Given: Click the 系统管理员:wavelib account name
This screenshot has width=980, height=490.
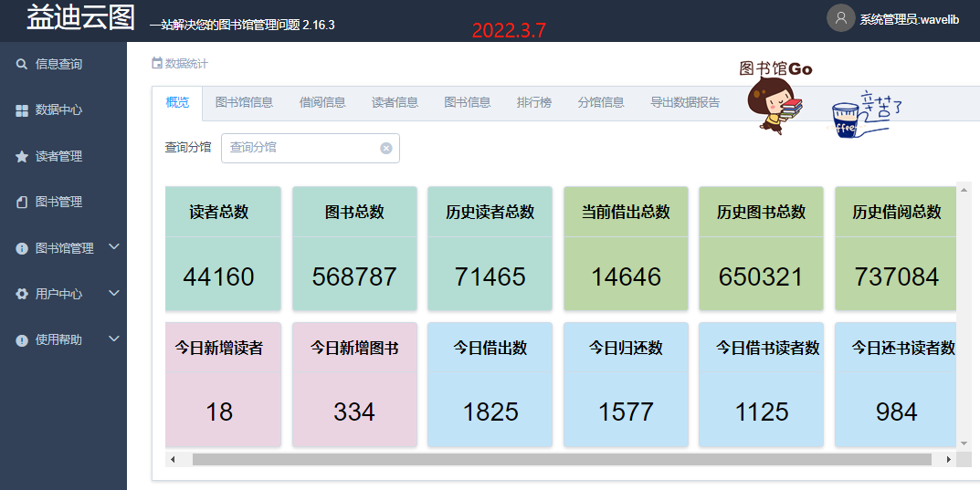Looking at the screenshot, I should 909,19.
